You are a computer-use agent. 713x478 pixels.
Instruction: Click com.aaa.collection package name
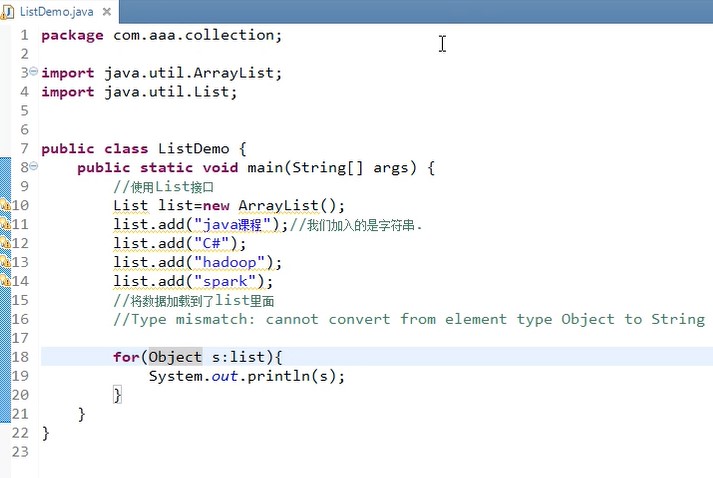click(x=193, y=35)
